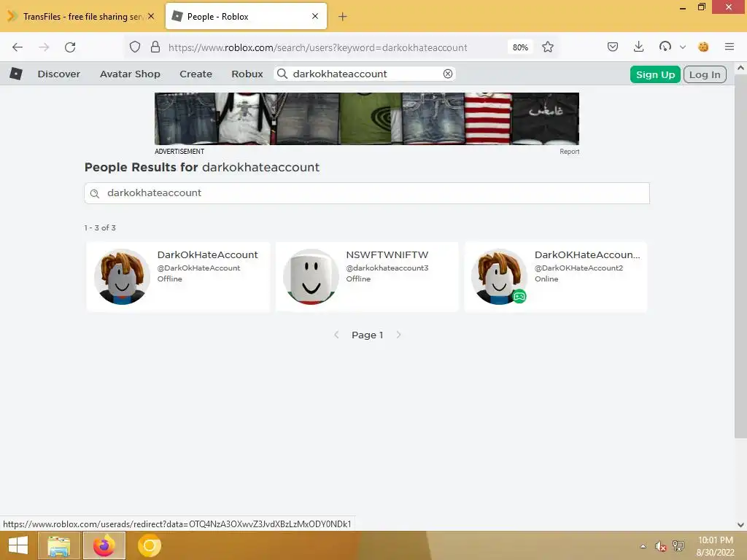Viewport: 747px width, 560px height.
Task: Save to Pocket icon
Action: (613, 47)
